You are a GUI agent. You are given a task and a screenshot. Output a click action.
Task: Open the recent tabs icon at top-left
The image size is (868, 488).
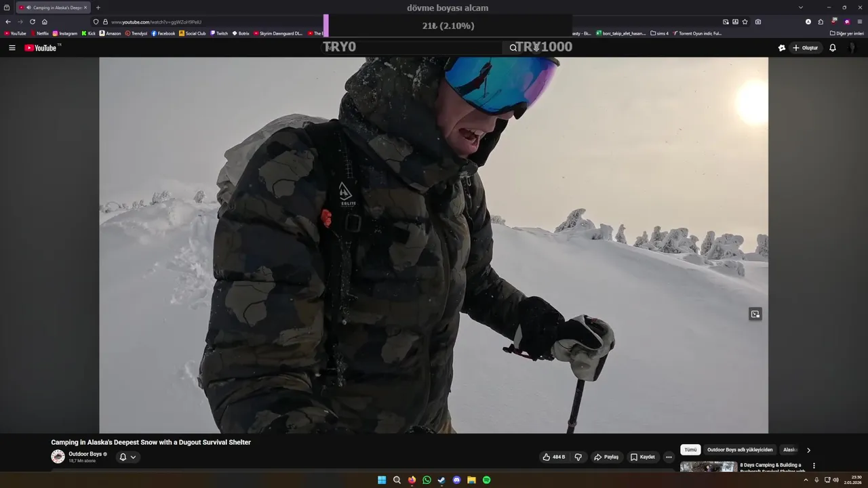tap(7, 7)
